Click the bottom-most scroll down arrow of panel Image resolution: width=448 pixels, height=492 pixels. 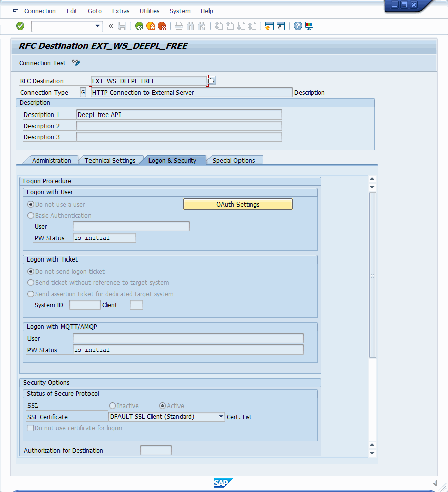[x=372, y=453]
